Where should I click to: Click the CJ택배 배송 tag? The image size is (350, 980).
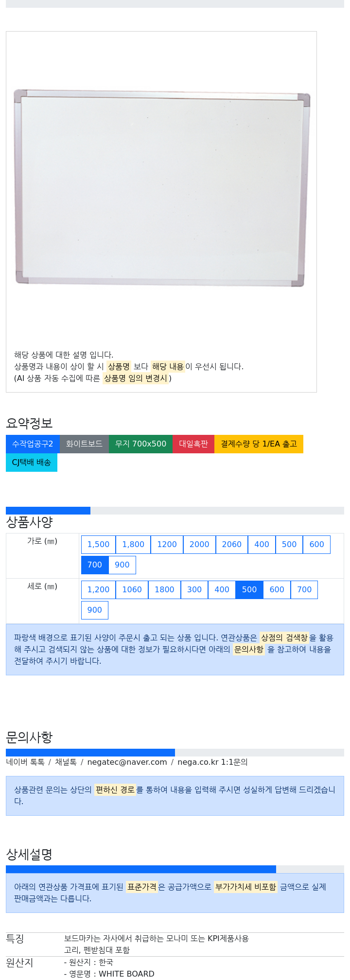32,463
